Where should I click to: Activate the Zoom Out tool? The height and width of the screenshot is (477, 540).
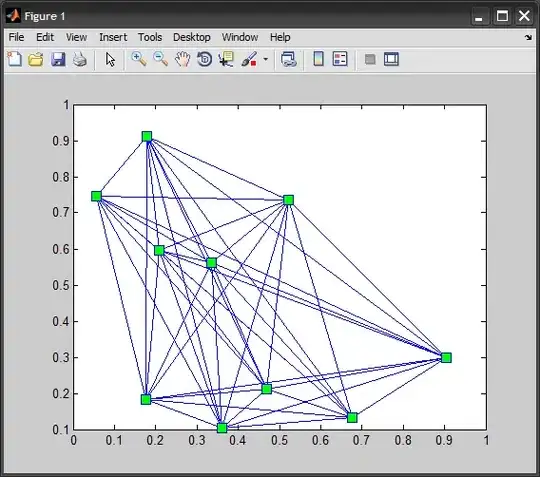coord(160,59)
